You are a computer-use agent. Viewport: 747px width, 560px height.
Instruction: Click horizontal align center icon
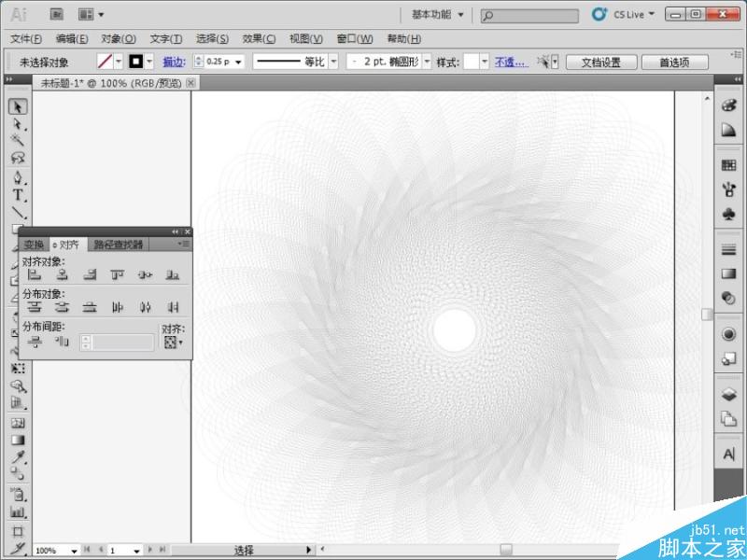62,274
